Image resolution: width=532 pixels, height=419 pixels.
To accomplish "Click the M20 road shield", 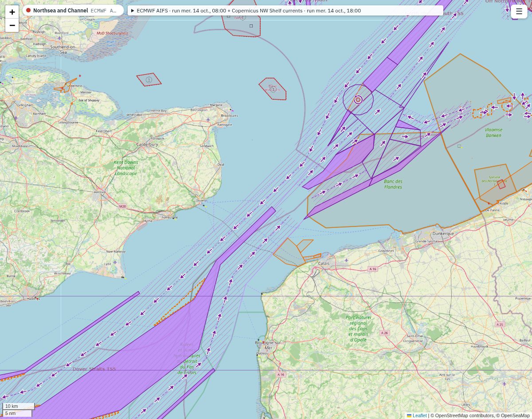I will click(x=122, y=206).
